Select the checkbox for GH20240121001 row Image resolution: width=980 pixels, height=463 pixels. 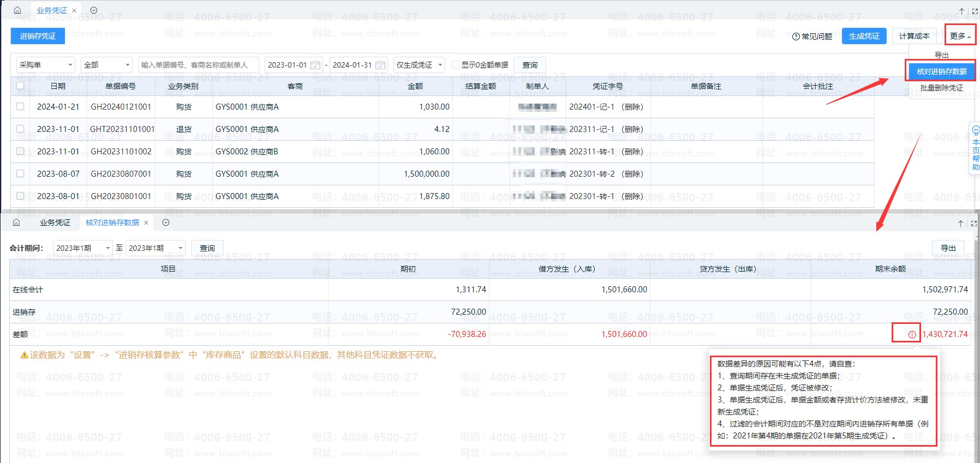coord(20,106)
